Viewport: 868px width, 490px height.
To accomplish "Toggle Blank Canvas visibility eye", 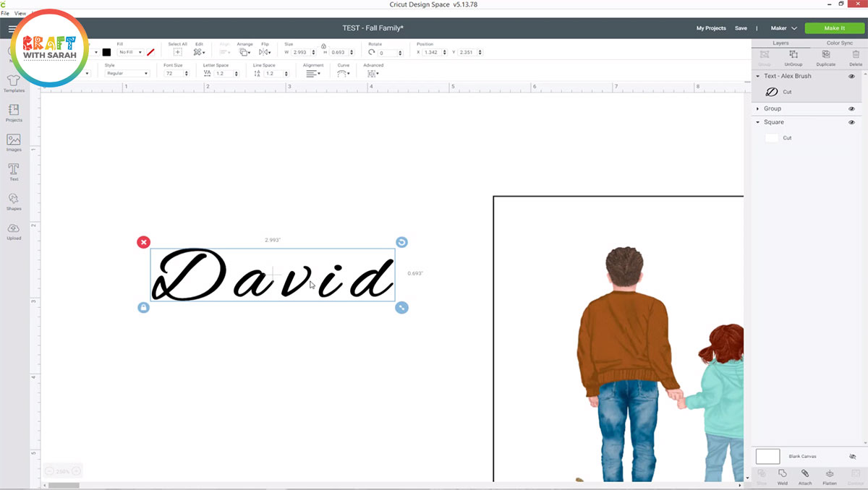I will tap(852, 457).
